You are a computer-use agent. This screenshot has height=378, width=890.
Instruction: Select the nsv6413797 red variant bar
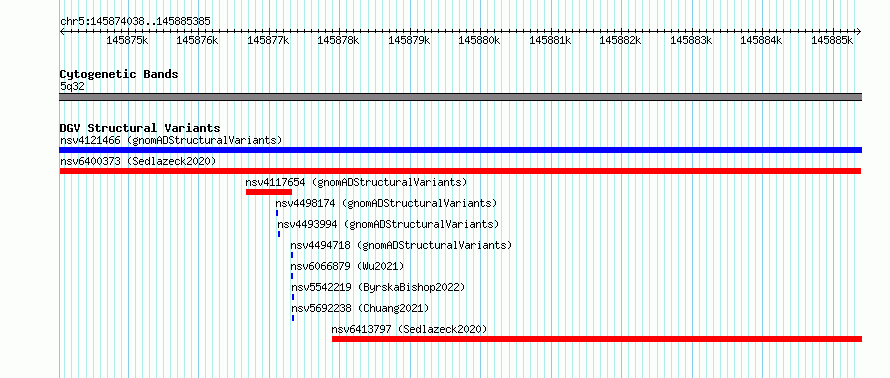click(597, 339)
